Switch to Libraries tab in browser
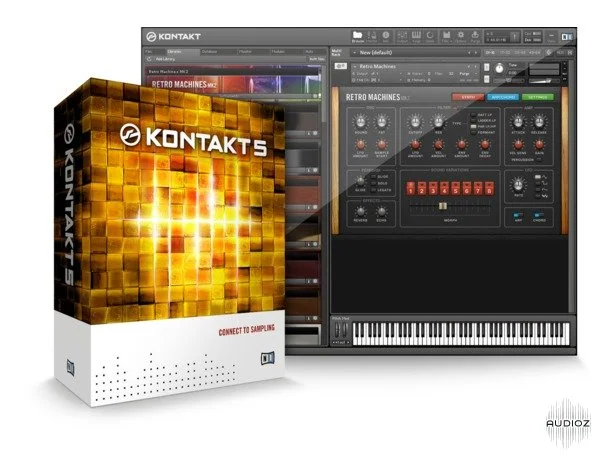This screenshot has height=458, width=600. [x=182, y=51]
